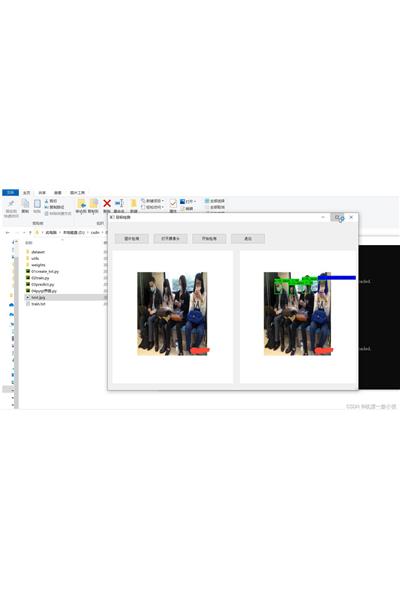Click the red X Delete icon in ribbon
The width and height of the screenshot is (400, 600).
tap(107, 204)
